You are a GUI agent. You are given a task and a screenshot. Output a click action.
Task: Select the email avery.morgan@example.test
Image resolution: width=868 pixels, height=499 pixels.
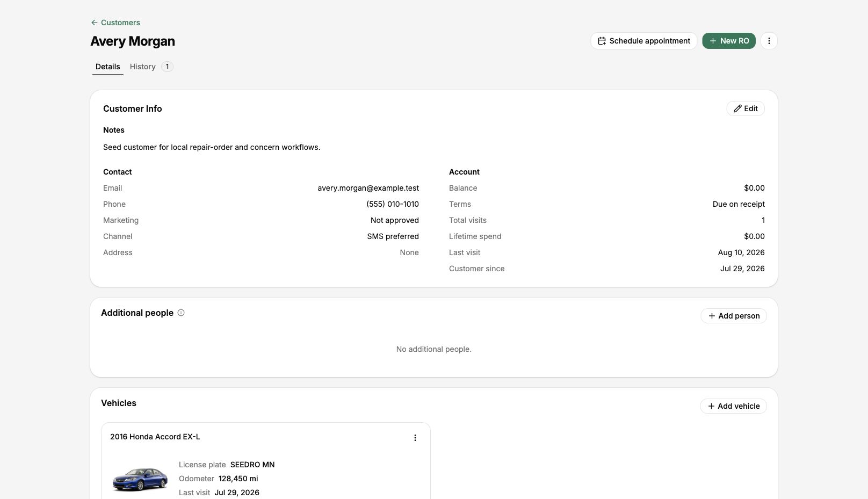pyautogui.click(x=368, y=188)
